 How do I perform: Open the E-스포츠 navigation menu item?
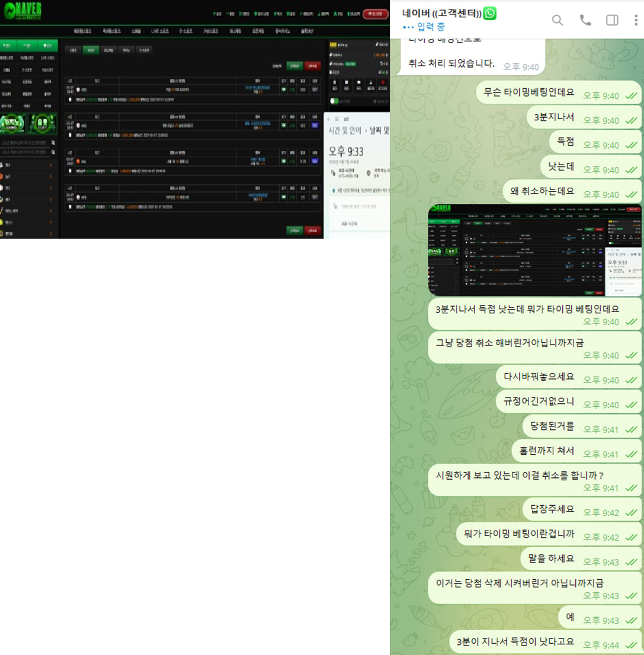tap(186, 31)
